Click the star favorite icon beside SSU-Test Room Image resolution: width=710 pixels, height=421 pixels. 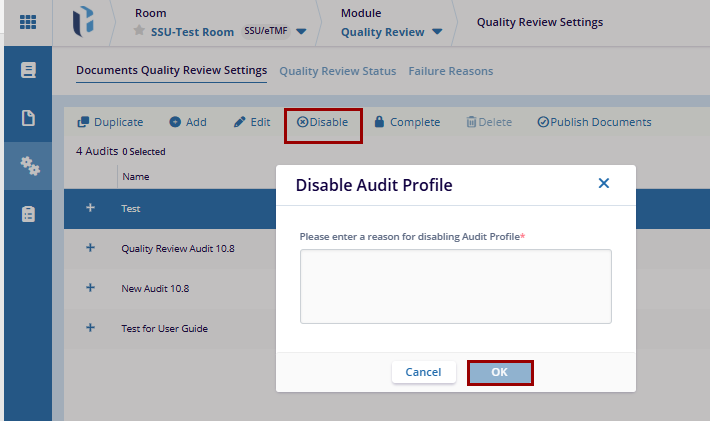(140, 32)
